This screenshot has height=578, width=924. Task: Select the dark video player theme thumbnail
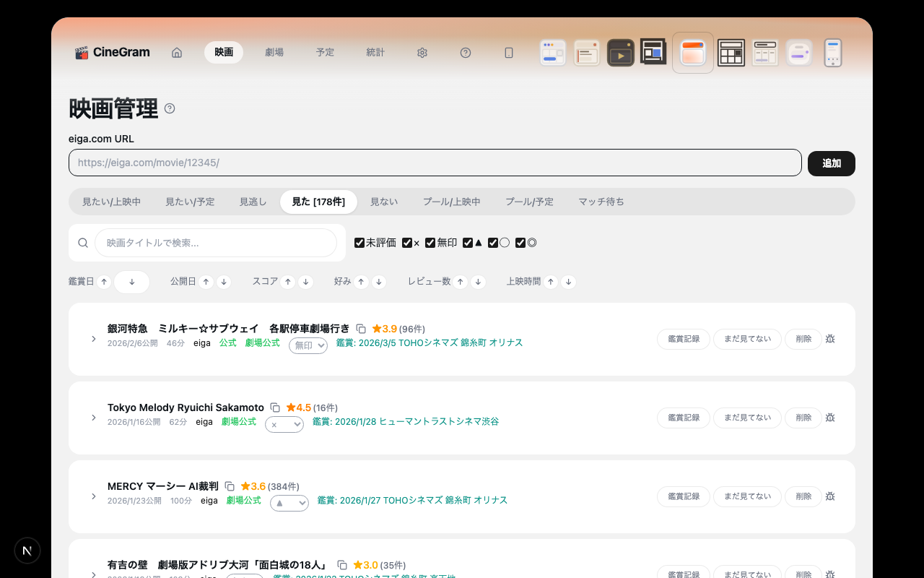(620, 53)
